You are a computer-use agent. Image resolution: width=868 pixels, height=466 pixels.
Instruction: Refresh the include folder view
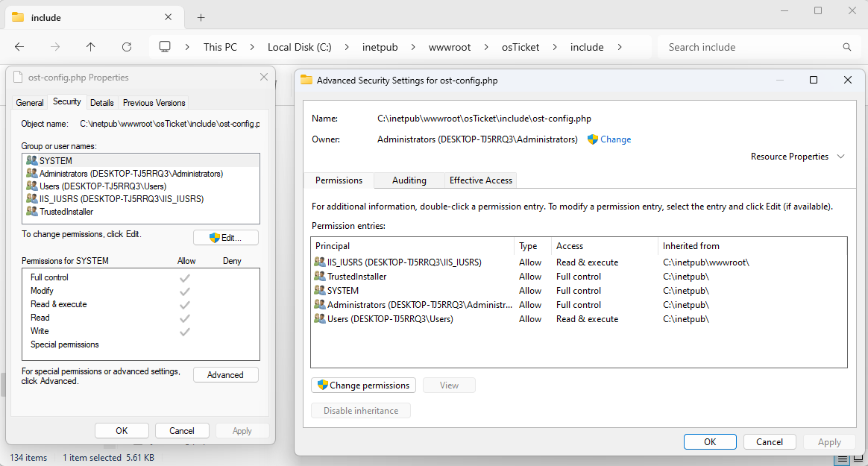click(x=127, y=47)
